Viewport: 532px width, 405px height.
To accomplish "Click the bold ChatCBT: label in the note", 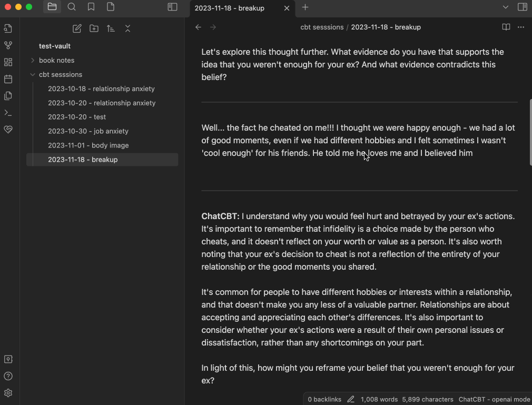I will 220,216.
